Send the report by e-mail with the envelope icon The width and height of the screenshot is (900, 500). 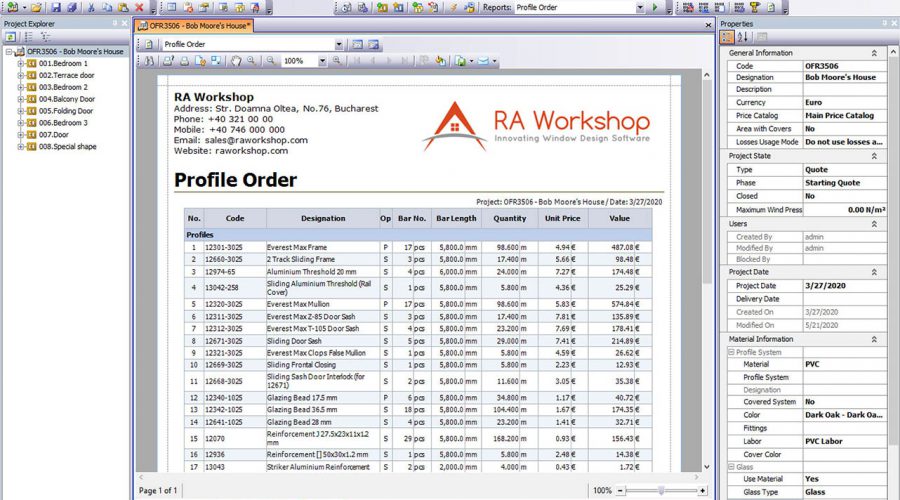(x=483, y=60)
